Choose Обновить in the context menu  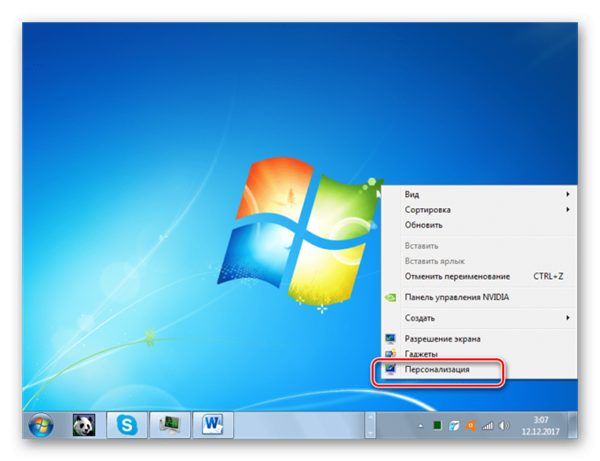tap(480, 225)
